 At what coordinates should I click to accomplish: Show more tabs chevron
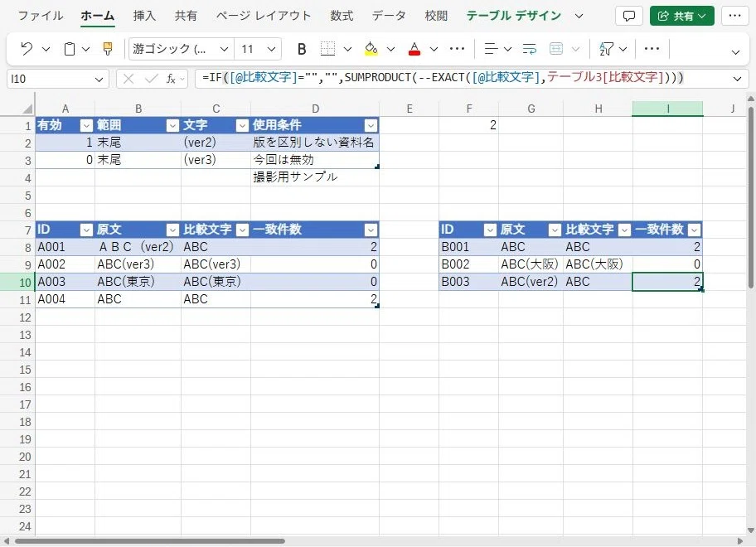coord(579,16)
